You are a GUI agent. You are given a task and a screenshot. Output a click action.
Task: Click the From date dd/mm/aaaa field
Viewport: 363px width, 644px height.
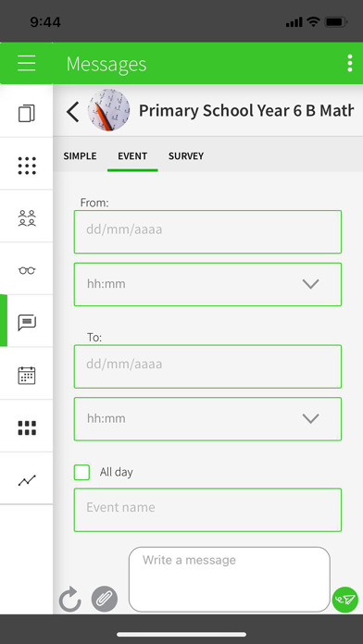point(207,231)
